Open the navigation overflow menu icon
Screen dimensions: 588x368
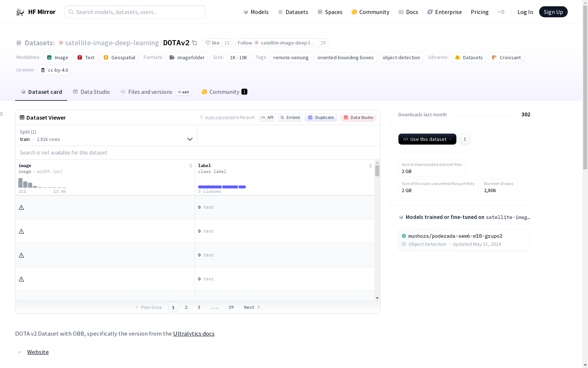coord(501,12)
